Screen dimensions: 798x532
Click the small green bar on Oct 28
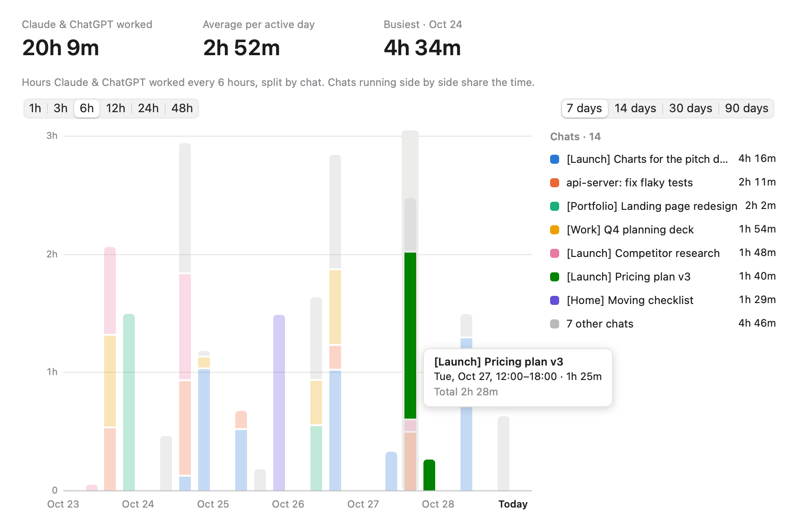(429, 475)
